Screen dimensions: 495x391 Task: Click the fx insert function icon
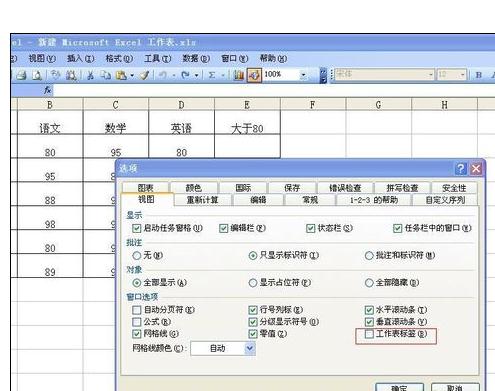48,90
